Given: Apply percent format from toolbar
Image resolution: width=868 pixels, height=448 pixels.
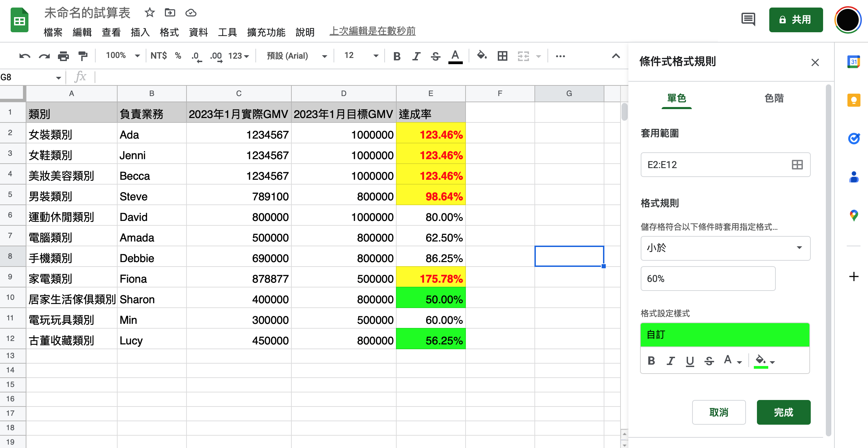Looking at the screenshot, I should pyautogui.click(x=178, y=56).
